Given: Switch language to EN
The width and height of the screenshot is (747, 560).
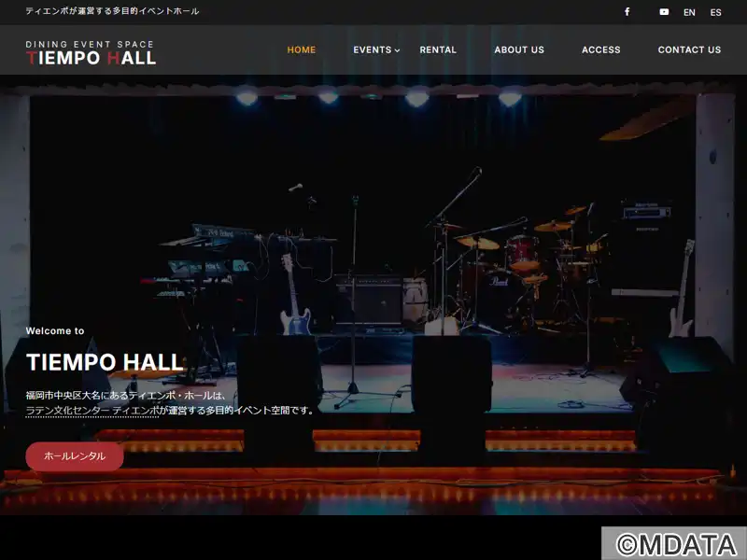Looking at the screenshot, I should click(x=689, y=12).
